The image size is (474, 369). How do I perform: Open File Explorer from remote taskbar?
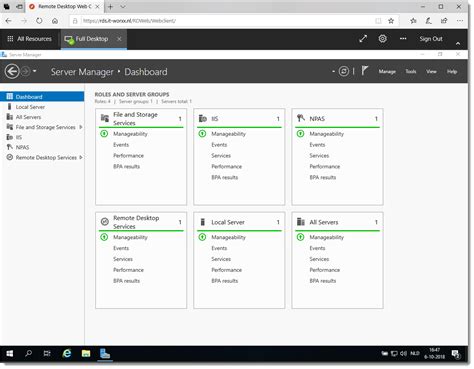[86, 353]
